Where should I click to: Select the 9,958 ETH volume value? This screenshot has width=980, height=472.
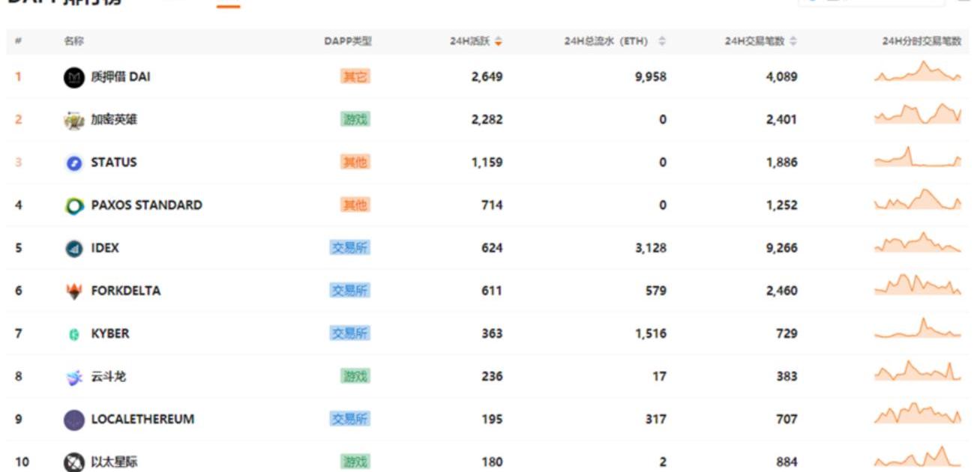click(651, 76)
